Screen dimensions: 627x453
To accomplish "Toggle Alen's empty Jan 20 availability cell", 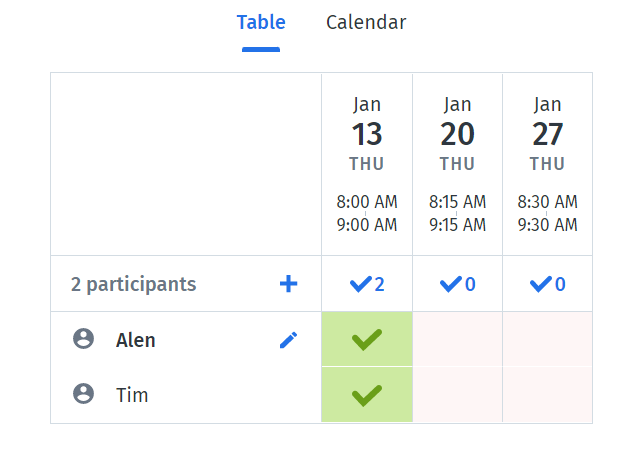I will (457, 339).
